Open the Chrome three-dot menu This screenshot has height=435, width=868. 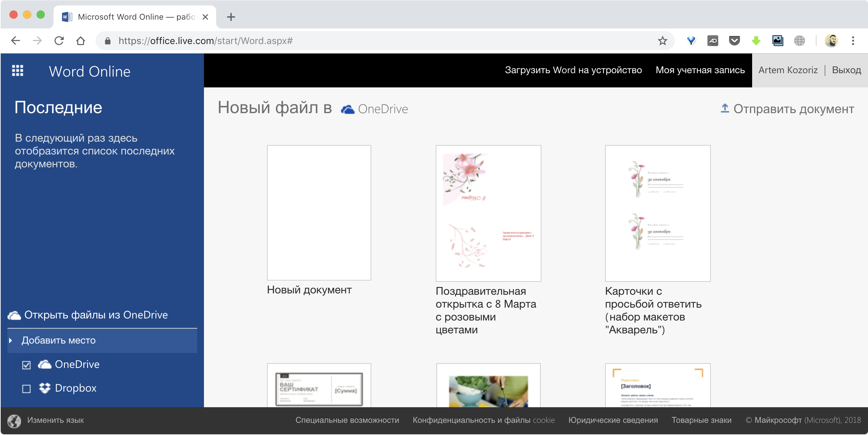click(853, 41)
